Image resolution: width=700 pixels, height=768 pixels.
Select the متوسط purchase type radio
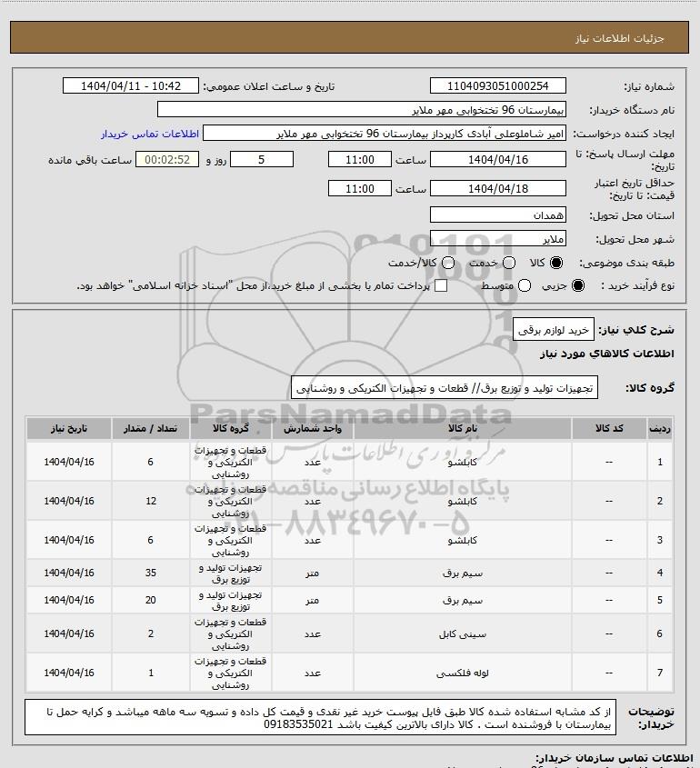coord(525,285)
